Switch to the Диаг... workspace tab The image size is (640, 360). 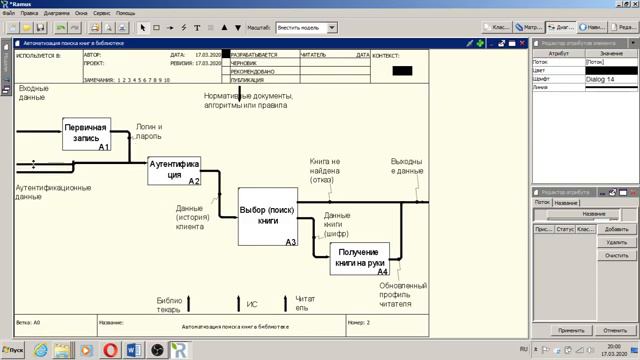pos(561,27)
